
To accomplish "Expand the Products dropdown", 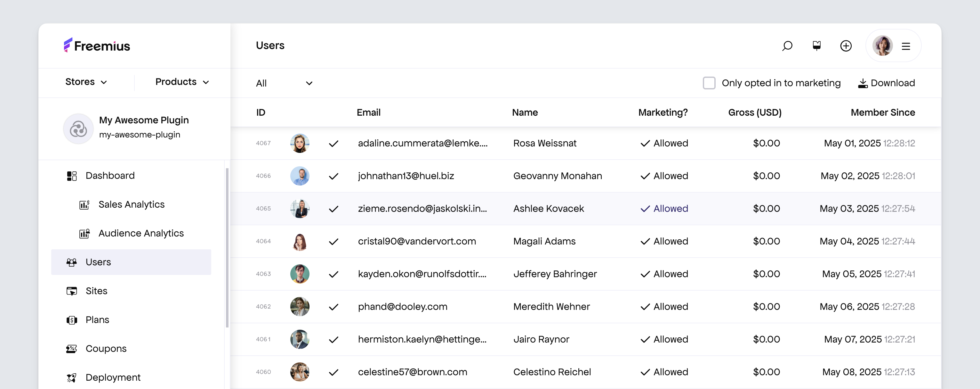I will (x=182, y=82).
